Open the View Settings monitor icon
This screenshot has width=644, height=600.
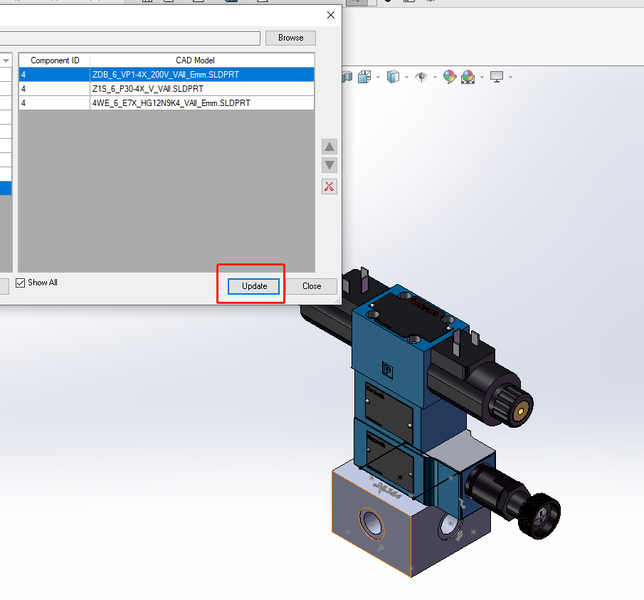pyautogui.click(x=497, y=77)
